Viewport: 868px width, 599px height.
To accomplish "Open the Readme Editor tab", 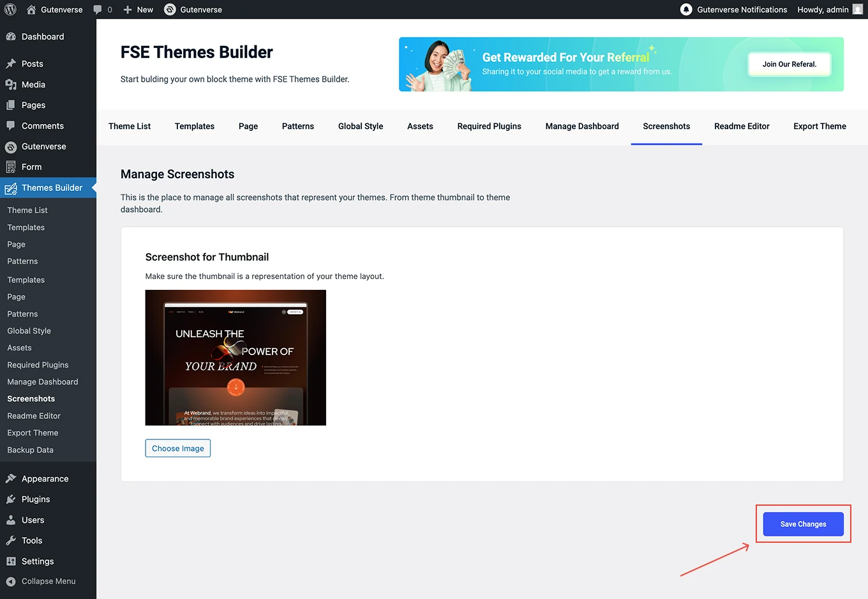I will tap(742, 126).
